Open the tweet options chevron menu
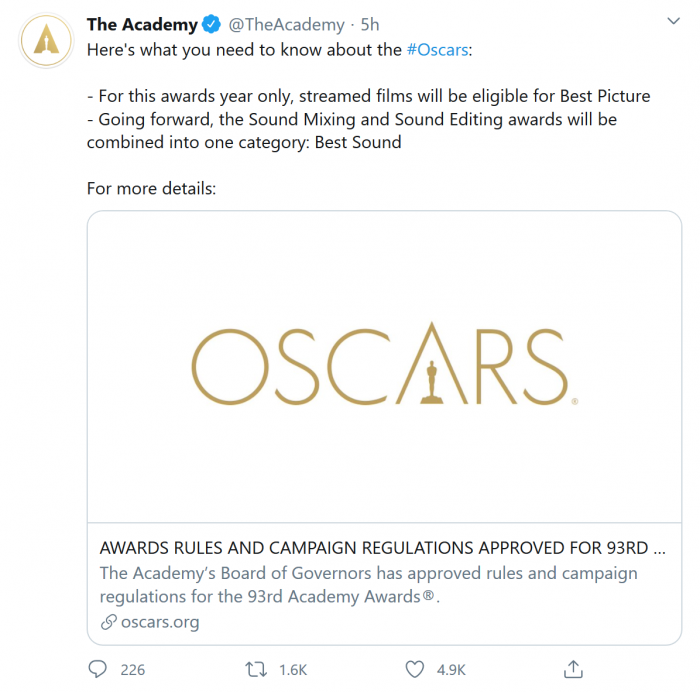Image resolution: width=700 pixels, height=692 pixels. coord(673,22)
